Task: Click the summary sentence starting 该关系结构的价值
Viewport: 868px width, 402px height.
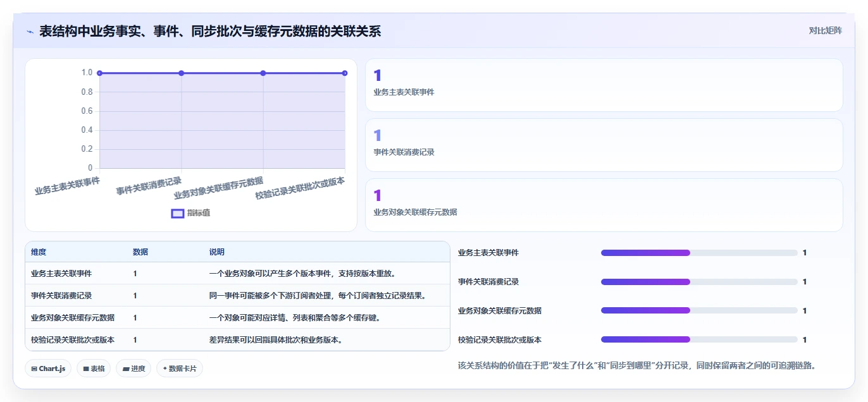Action: click(636, 365)
